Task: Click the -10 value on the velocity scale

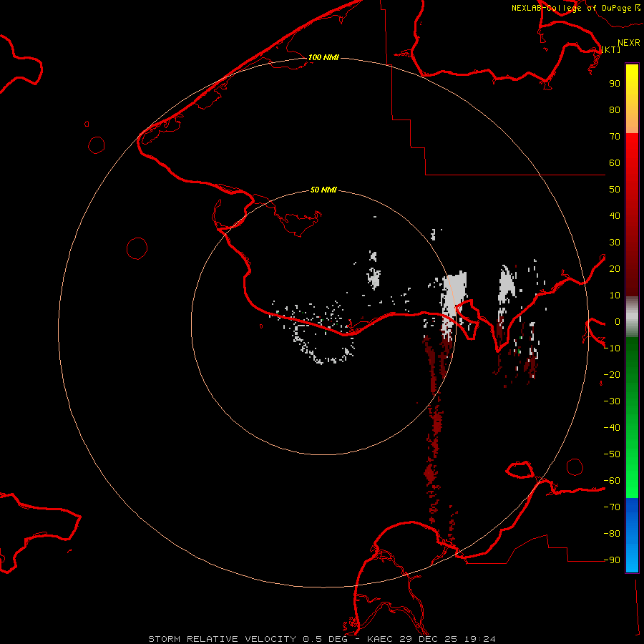Action: tap(612, 348)
